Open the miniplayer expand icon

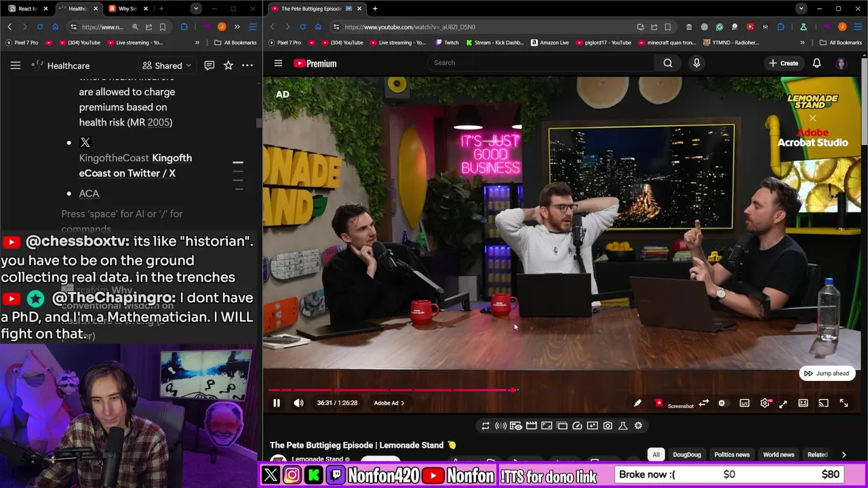point(783,403)
